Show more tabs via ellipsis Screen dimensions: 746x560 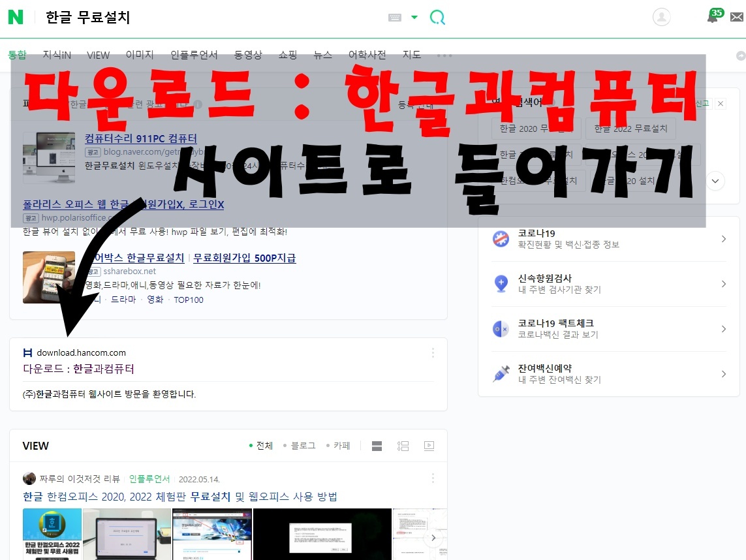[x=444, y=55]
